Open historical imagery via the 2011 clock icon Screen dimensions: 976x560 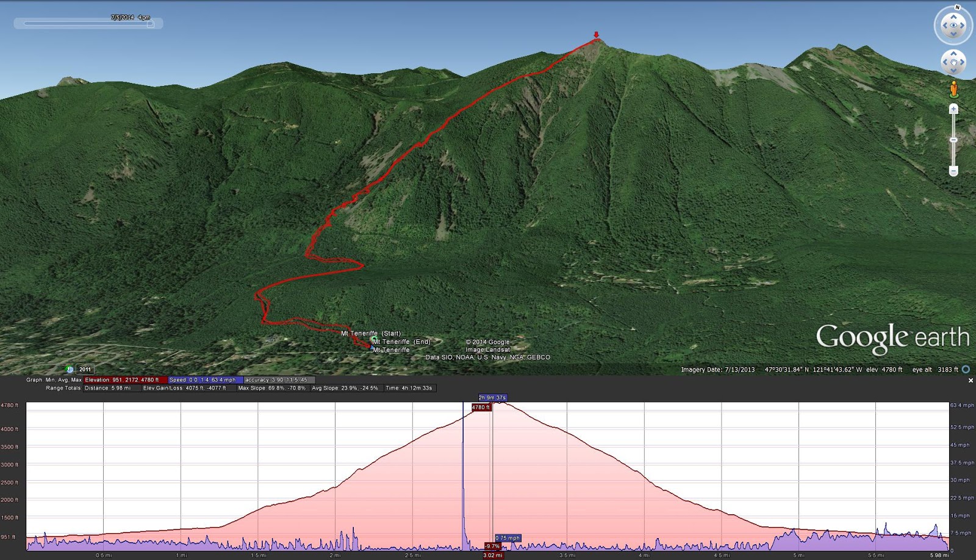coord(69,368)
